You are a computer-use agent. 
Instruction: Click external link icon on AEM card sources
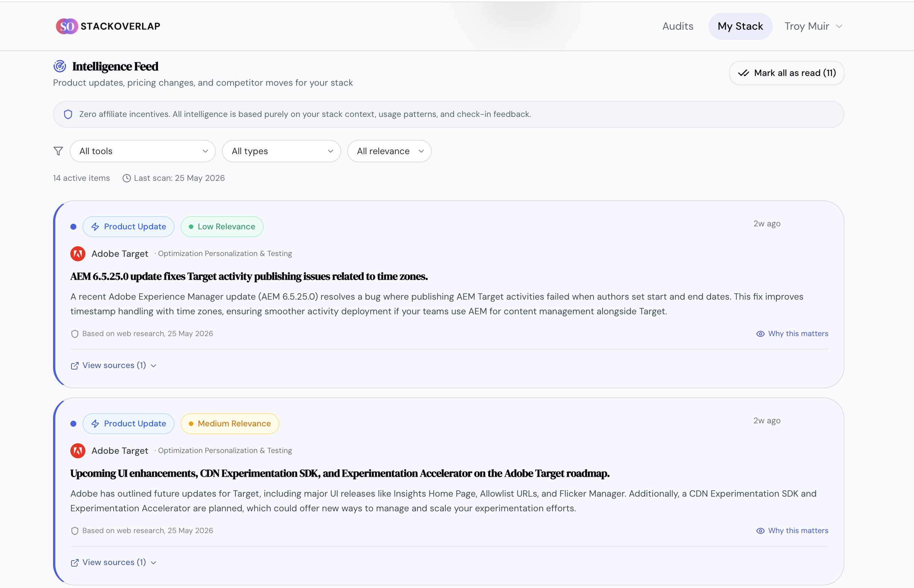pos(75,366)
